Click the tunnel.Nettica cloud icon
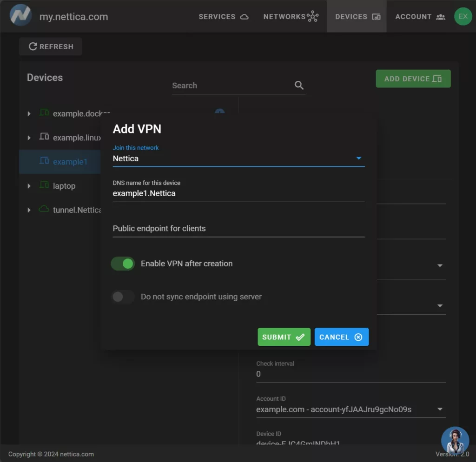476x462 pixels. [x=44, y=210]
